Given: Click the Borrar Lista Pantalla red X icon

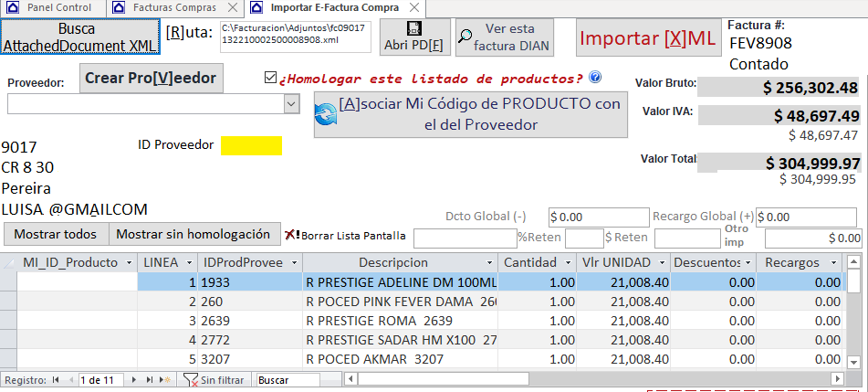Looking at the screenshot, I should pyautogui.click(x=291, y=235).
